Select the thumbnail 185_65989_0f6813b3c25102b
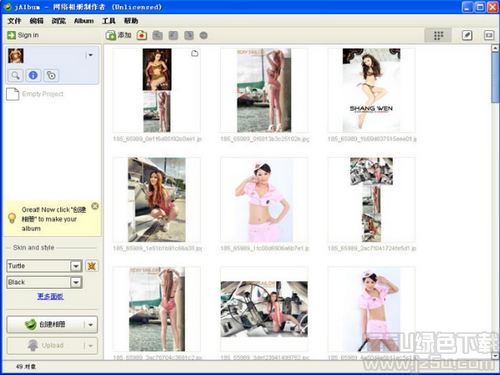 (x=264, y=90)
